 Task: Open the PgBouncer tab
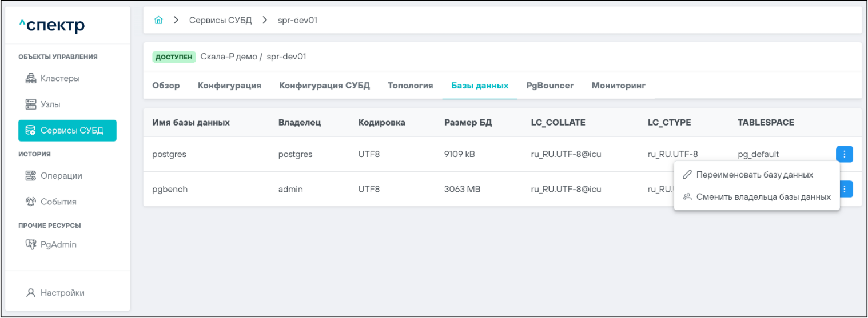550,86
